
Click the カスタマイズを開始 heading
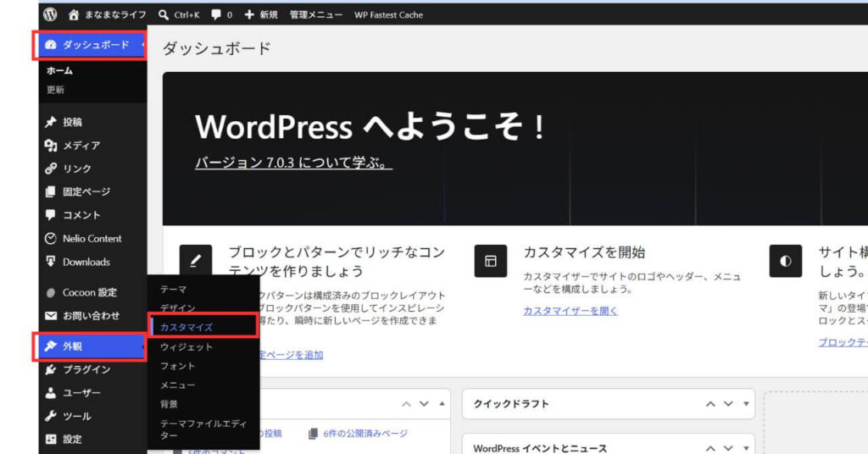[584, 252]
